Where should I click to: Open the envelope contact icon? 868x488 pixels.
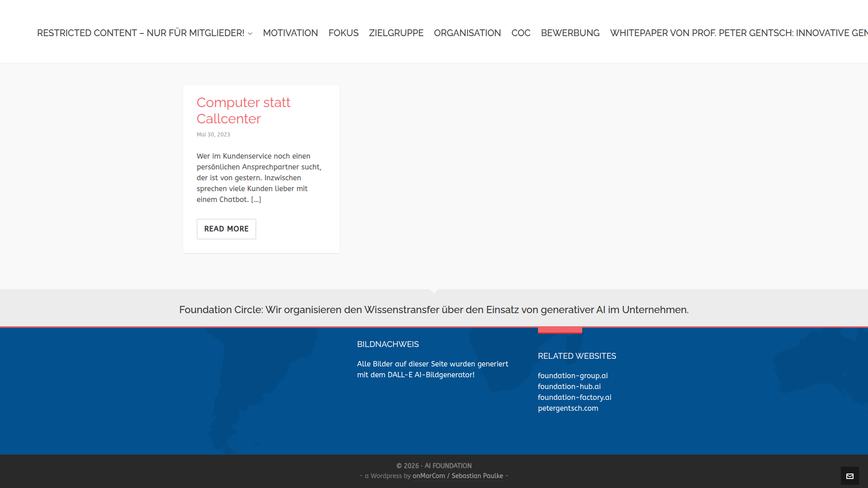[x=850, y=476]
